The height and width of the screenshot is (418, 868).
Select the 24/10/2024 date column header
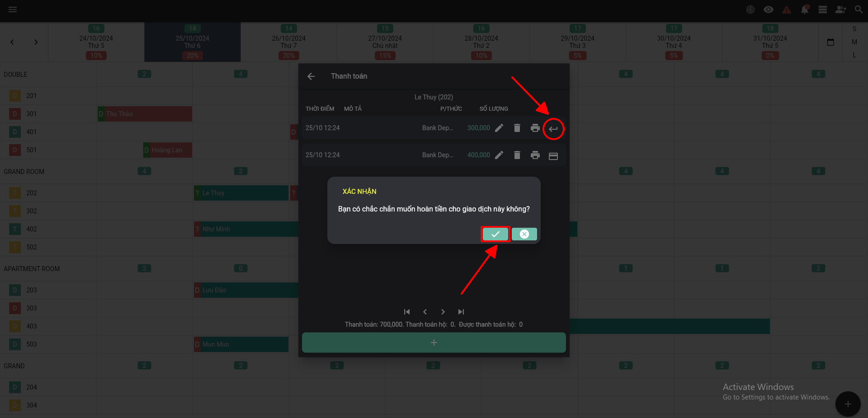(96, 42)
